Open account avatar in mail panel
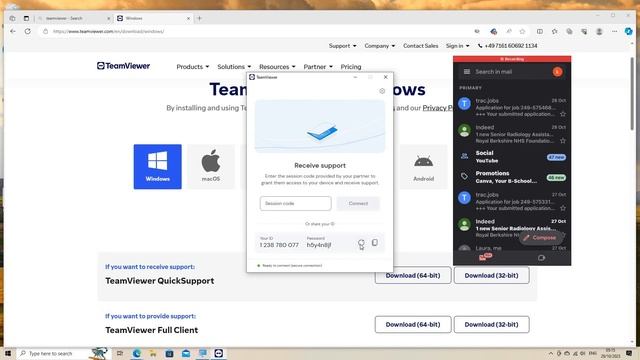640x360 pixels. 557,72
